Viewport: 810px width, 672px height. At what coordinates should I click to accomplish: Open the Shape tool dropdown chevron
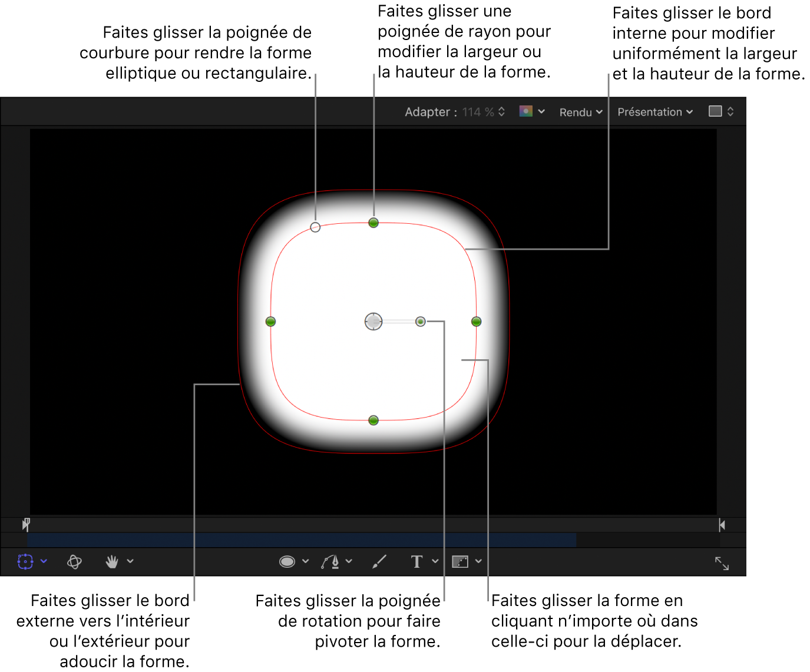pos(306,561)
